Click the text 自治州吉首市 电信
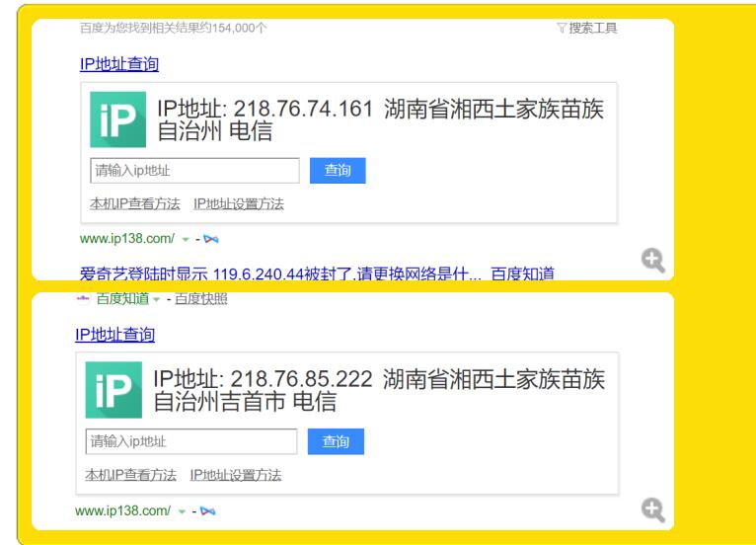The width and height of the screenshot is (756, 545). point(245,402)
